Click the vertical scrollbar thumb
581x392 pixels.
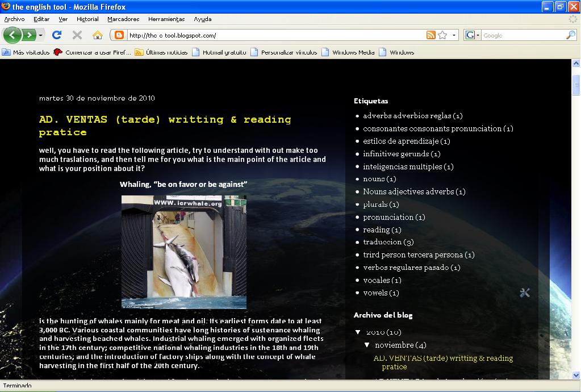576,85
